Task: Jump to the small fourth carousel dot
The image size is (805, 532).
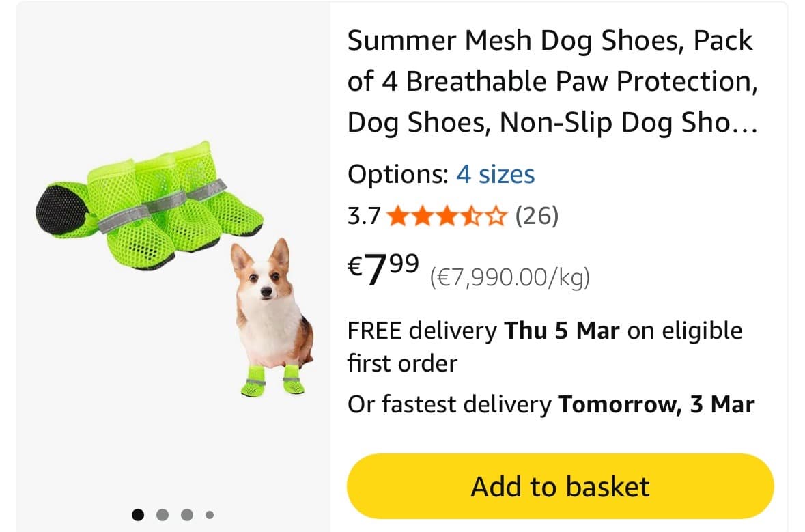Action: pos(209,514)
